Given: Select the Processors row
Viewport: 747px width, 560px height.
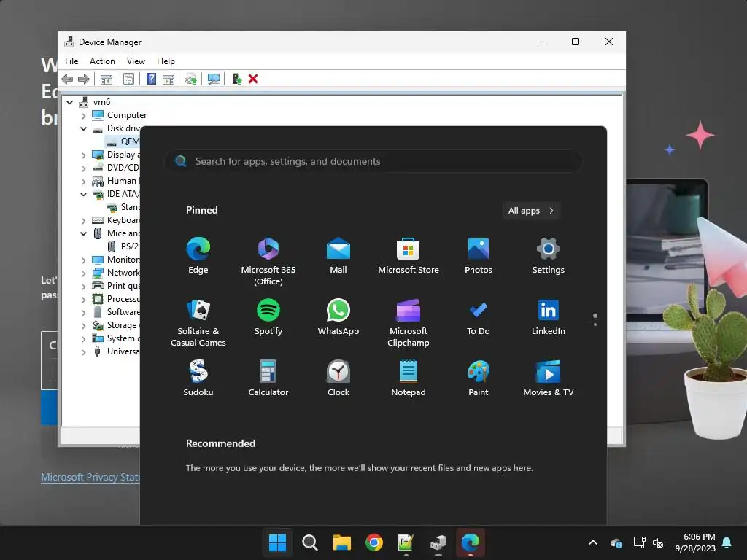Looking at the screenshot, I should tap(115, 299).
